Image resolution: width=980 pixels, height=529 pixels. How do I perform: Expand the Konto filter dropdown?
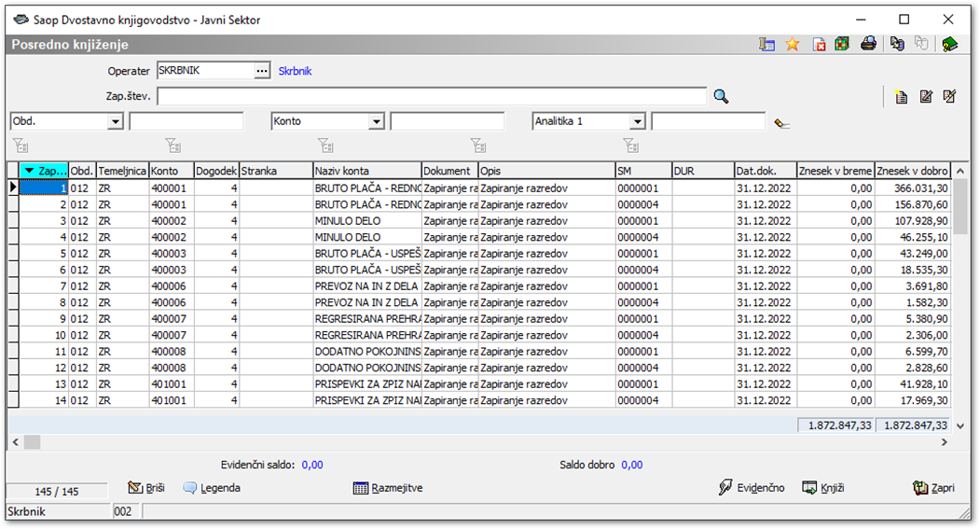[377, 121]
